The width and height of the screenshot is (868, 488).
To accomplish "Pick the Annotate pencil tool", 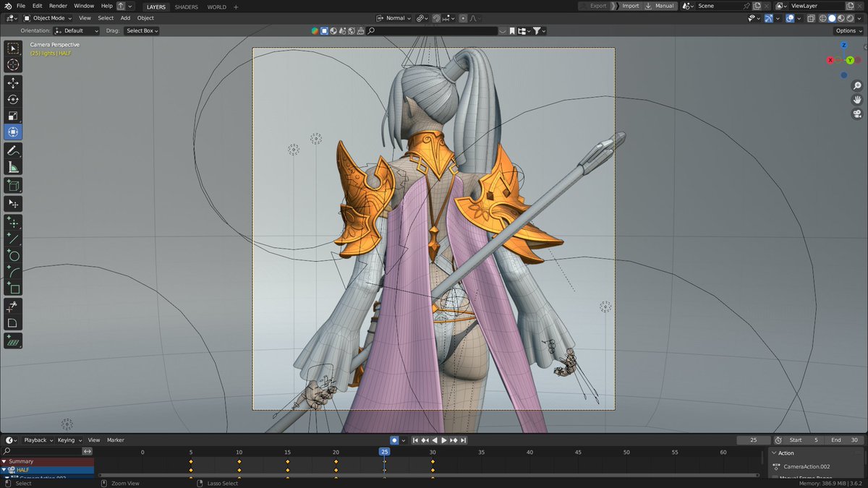I will pos(13,150).
